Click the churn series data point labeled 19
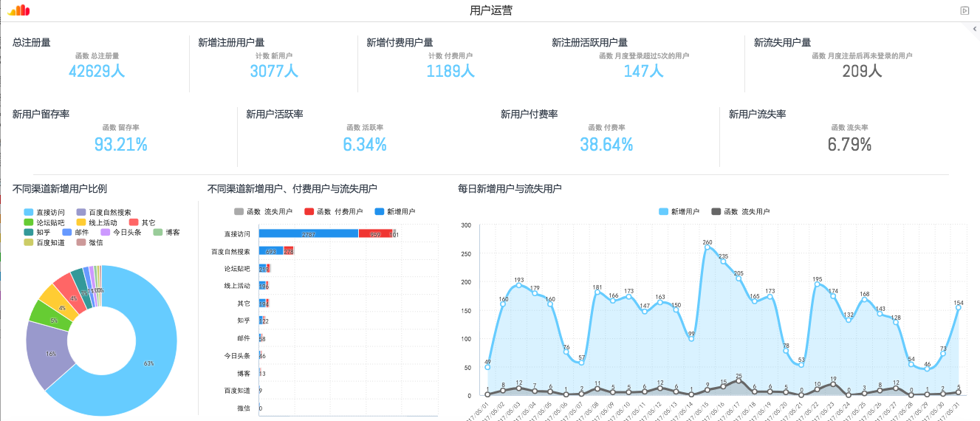 (833, 384)
